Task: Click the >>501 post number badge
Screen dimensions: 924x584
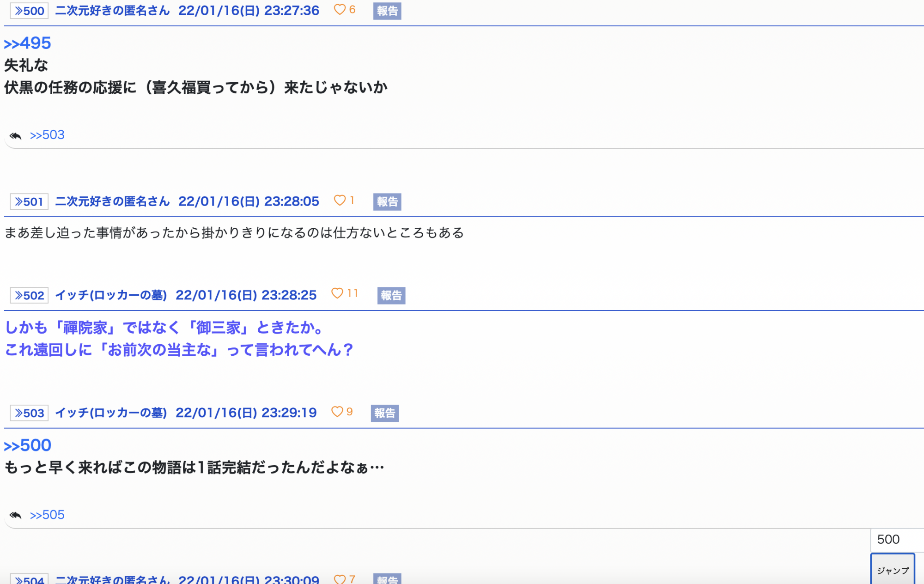Action: [29, 201]
